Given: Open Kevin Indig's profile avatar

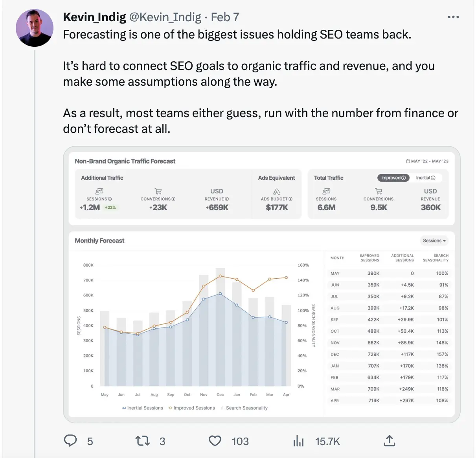Looking at the screenshot, I should pos(35,28).
